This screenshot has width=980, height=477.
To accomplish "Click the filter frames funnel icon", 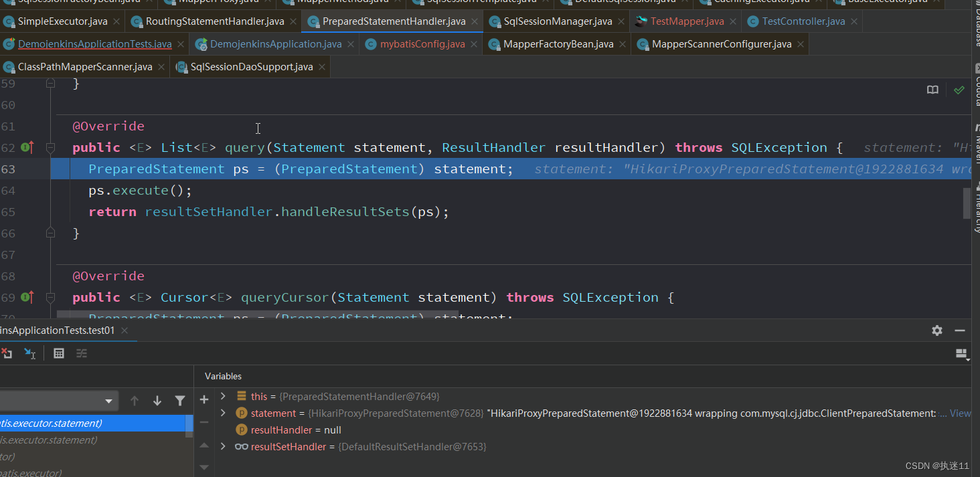I will tap(180, 401).
